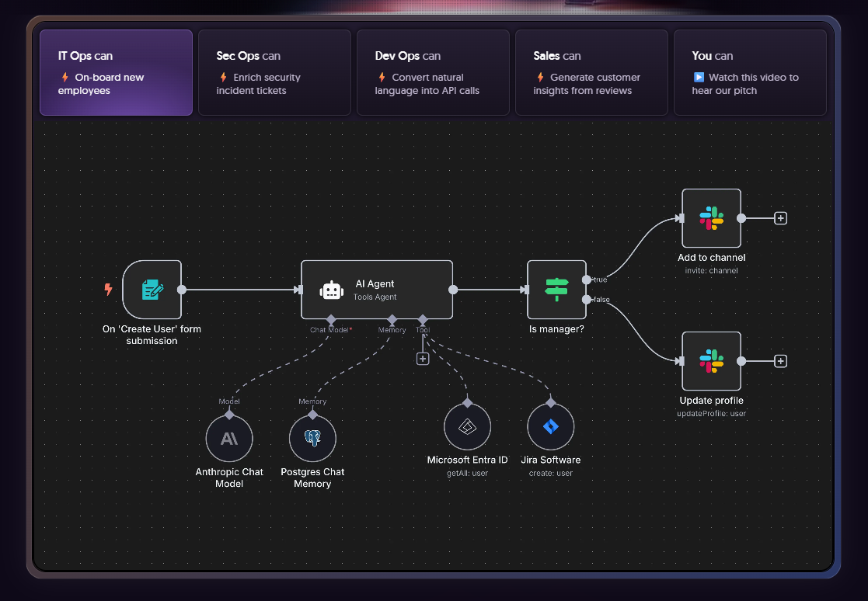Click 'On Create User form submission' label
The height and width of the screenshot is (601, 868).
coord(152,335)
